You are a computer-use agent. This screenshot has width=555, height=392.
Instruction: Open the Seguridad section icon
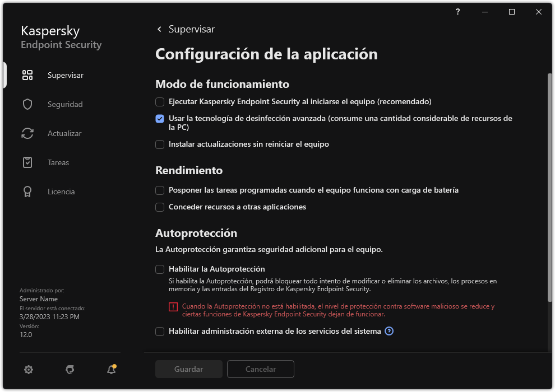[x=27, y=104]
